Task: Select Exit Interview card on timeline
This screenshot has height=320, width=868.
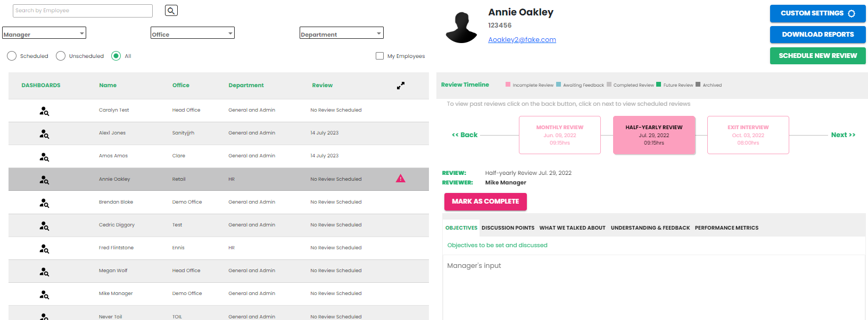Action: pos(748,135)
